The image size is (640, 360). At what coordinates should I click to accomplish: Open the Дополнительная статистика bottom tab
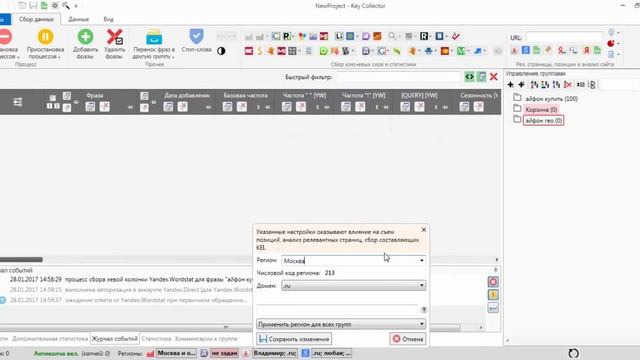[50, 339]
